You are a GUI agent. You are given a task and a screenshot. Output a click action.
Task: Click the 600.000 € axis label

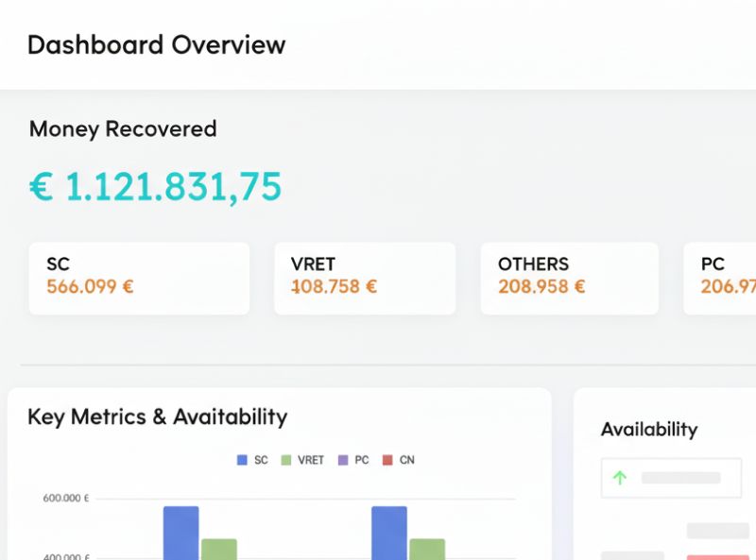coord(65,499)
